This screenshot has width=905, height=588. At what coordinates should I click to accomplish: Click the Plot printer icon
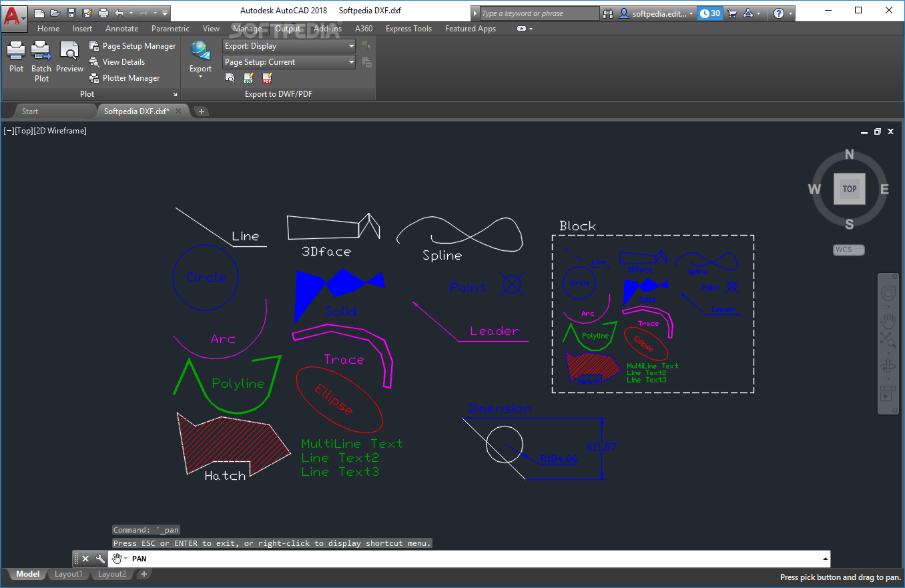16,51
